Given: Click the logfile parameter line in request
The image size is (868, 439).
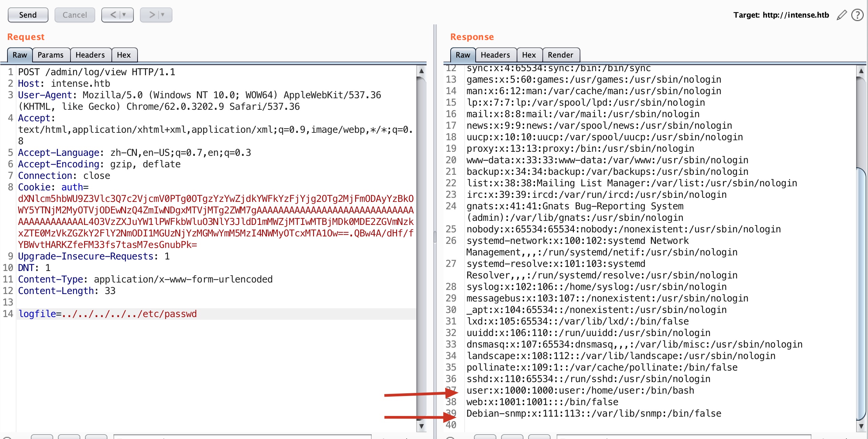Looking at the screenshot, I should (108, 314).
